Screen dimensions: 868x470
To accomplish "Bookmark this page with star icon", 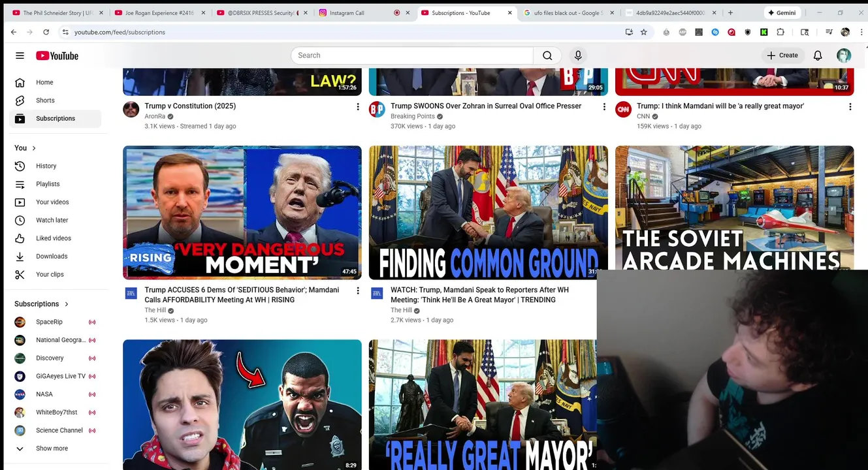I will pos(643,31).
